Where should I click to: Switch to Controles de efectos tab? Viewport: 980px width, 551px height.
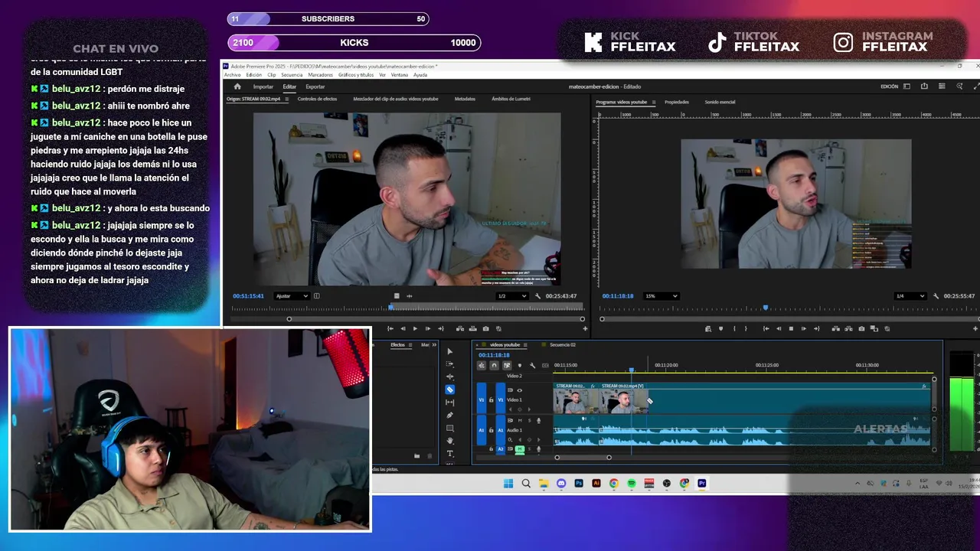[x=317, y=99]
